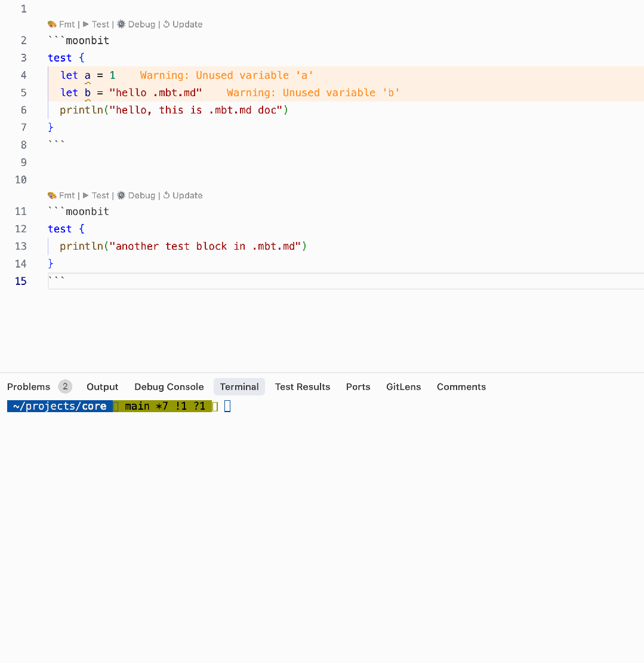Click Test lens above the first moonbit block
644x663 pixels.
pos(96,24)
